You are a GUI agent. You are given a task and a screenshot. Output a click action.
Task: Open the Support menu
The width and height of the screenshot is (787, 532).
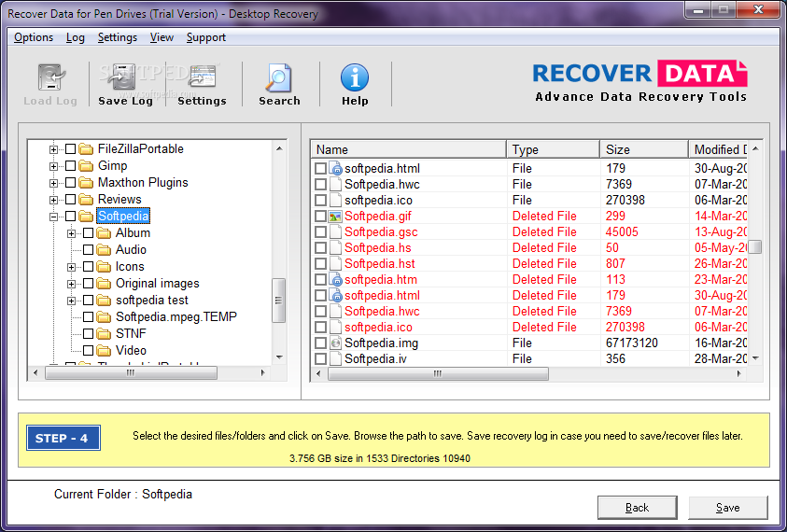point(205,37)
